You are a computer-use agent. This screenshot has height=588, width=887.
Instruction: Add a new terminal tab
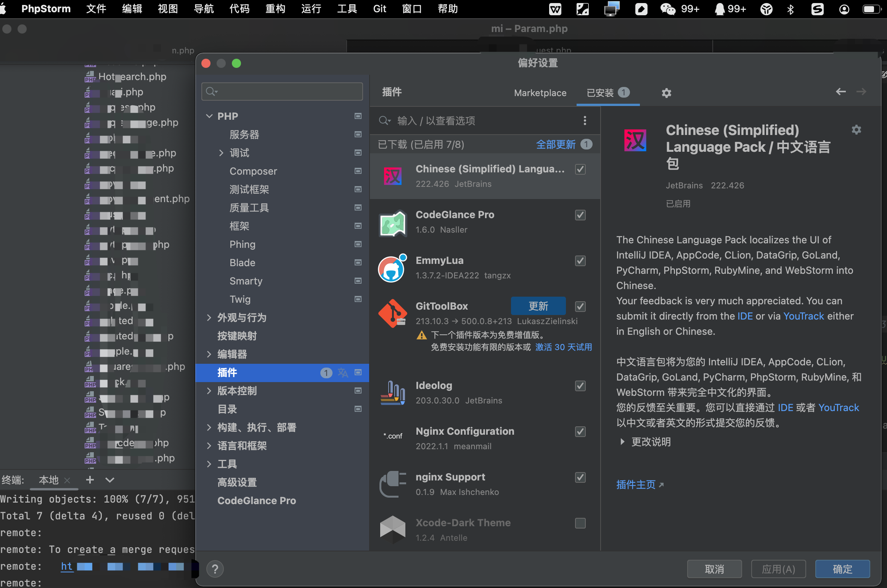point(90,480)
